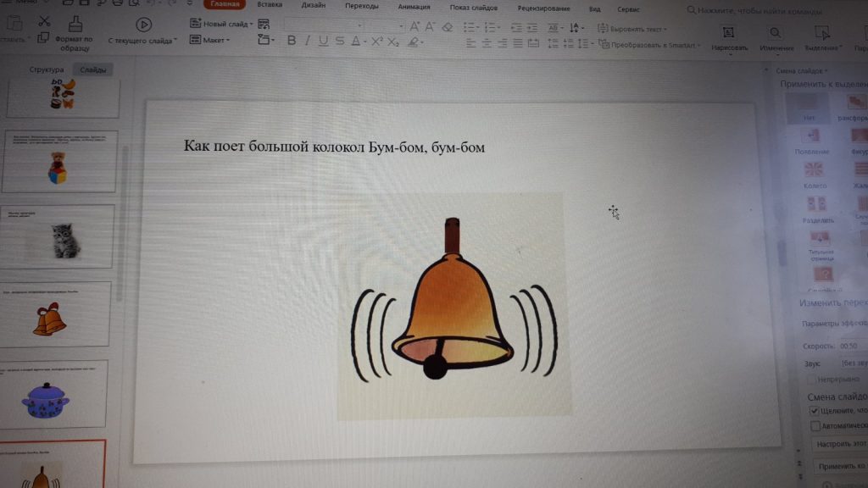Click the Format Painter brush icon

[x=75, y=24]
